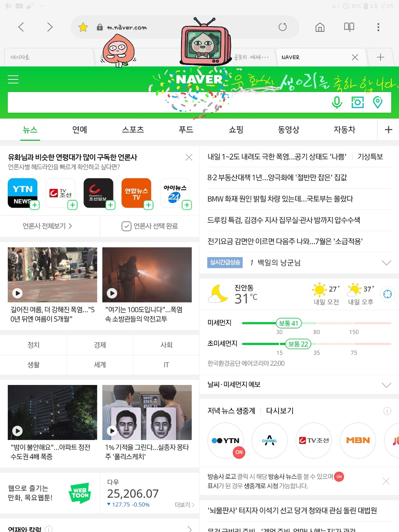This screenshot has height=532, width=399.
Task: Dismiss the press recommendation box
Action: coord(189,157)
